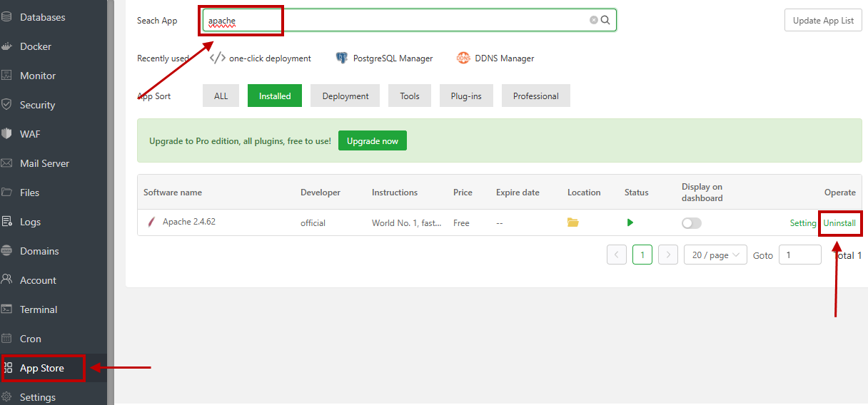The image size is (868, 405).
Task: Click the Apache feather icon
Action: click(151, 222)
